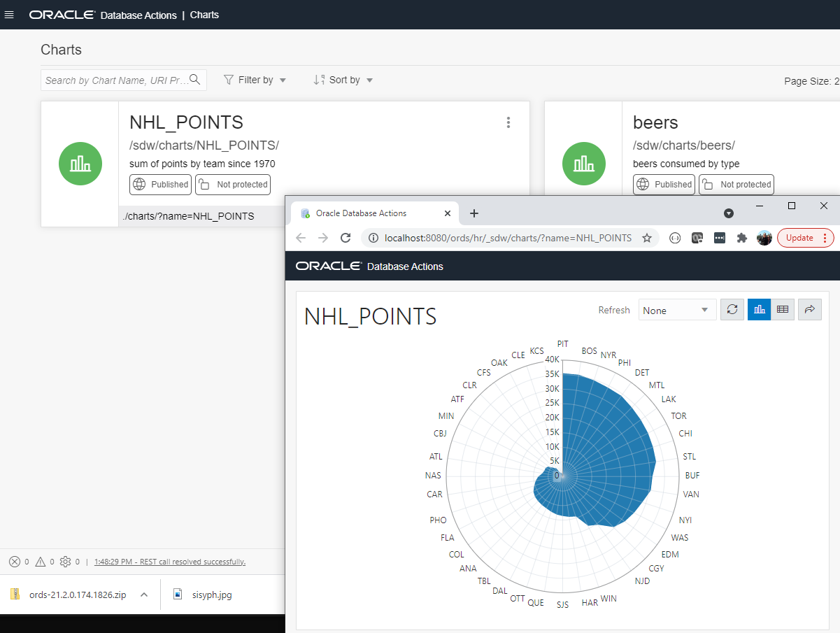Screen dimensions: 840x633
Task: Click the Not protected badge on beers card
Action: pos(736,185)
